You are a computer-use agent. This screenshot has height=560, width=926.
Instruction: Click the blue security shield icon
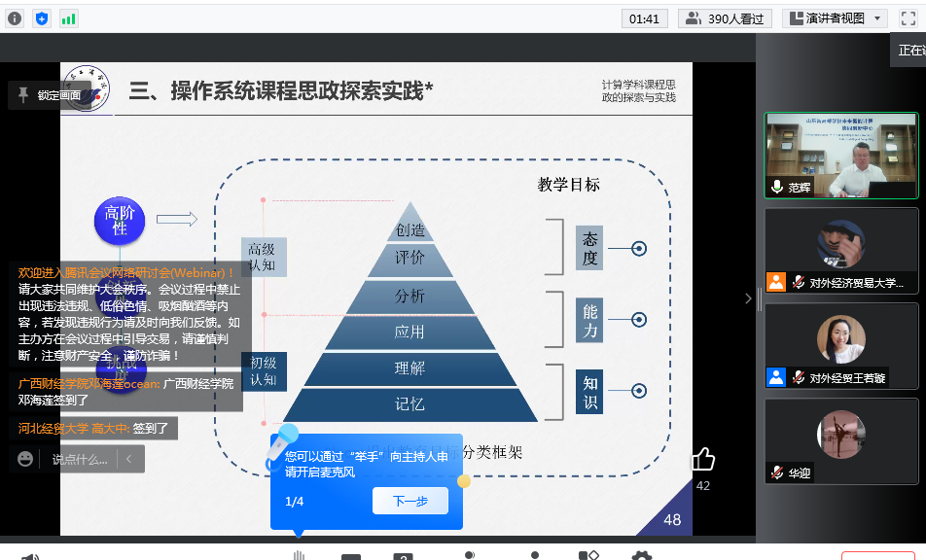[42, 17]
